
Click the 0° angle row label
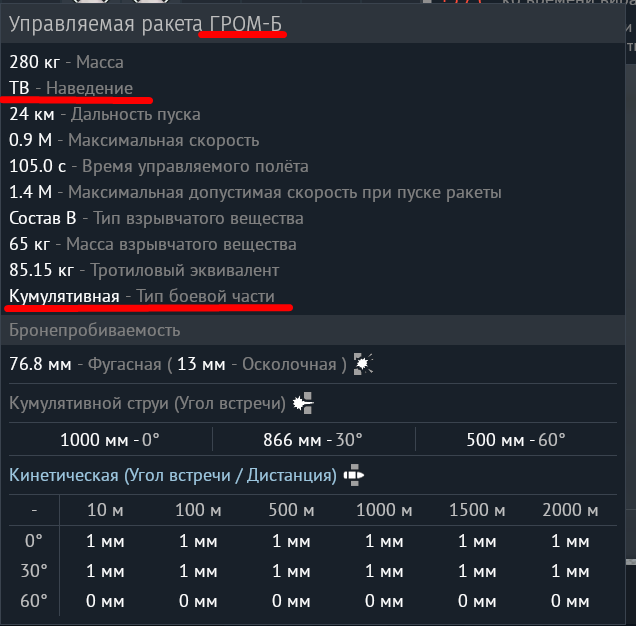34,541
